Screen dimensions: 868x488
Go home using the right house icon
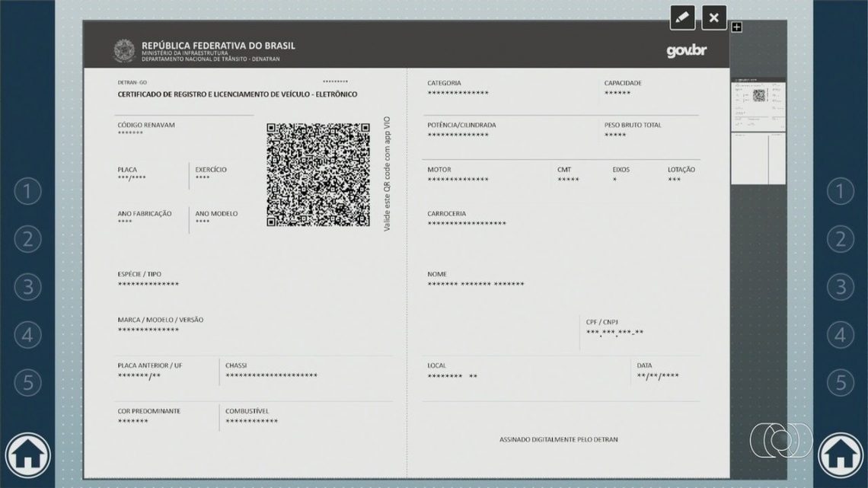(841, 455)
